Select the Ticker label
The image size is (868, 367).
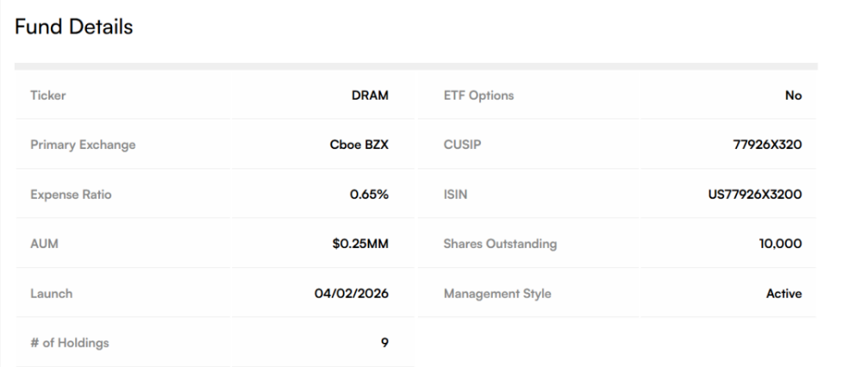[x=47, y=96]
